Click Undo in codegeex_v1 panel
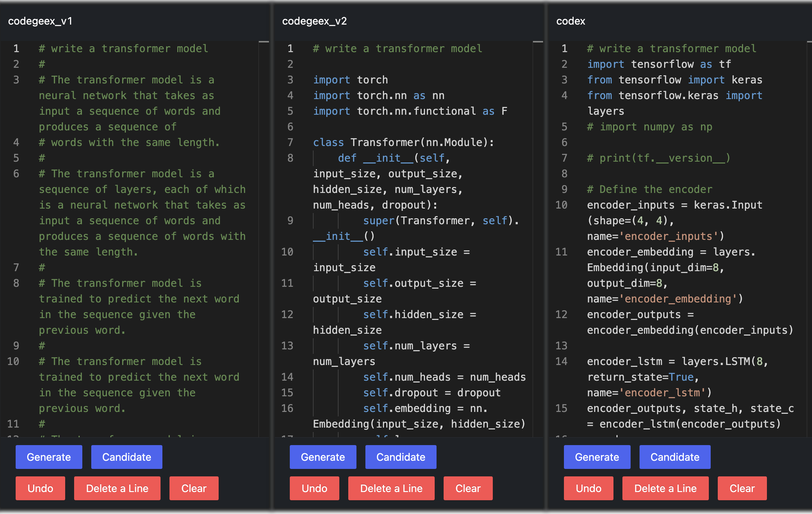Screen dimensions: 812x514 point(40,488)
